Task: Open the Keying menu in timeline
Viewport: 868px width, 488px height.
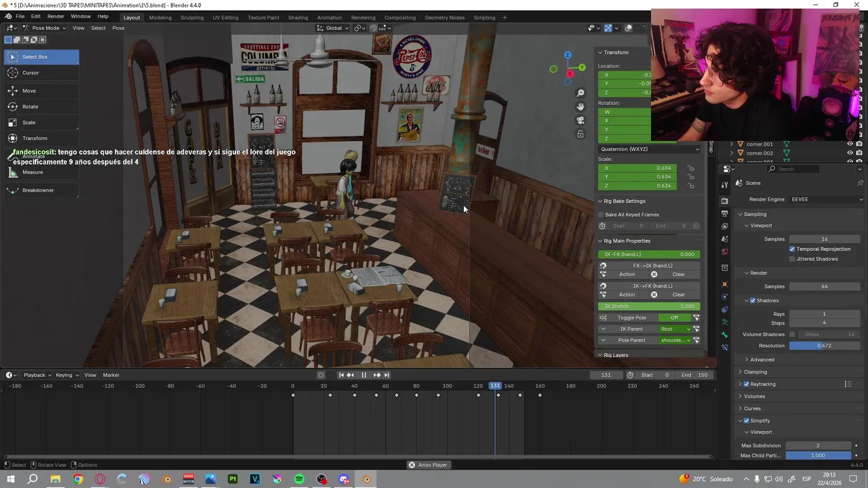Action: pyautogui.click(x=66, y=375)
